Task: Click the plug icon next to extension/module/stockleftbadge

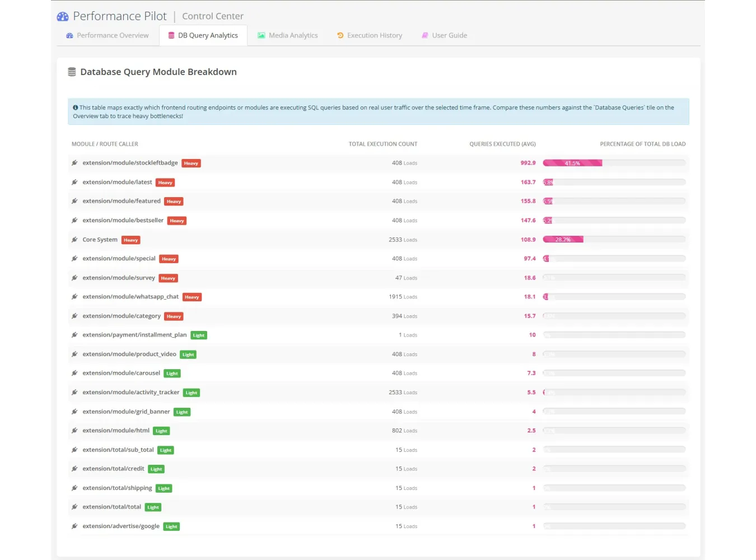Action: tap(74, 163)
